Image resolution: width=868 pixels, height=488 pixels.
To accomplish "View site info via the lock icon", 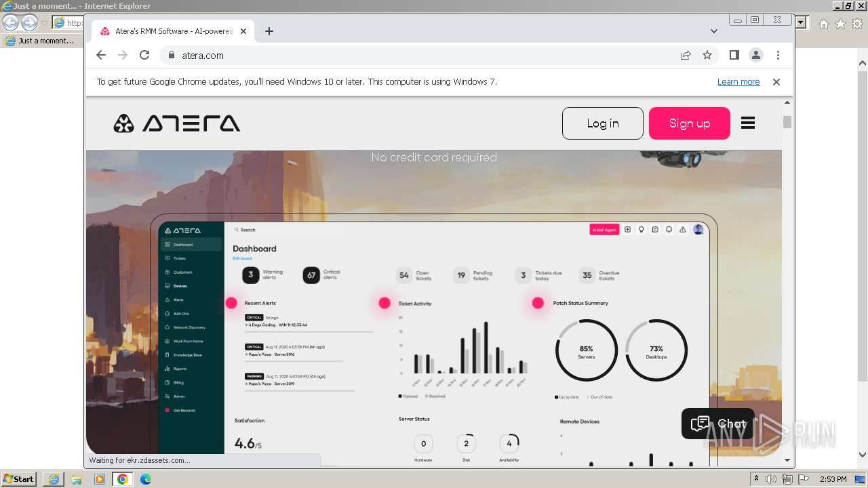I will coord(172,56).
